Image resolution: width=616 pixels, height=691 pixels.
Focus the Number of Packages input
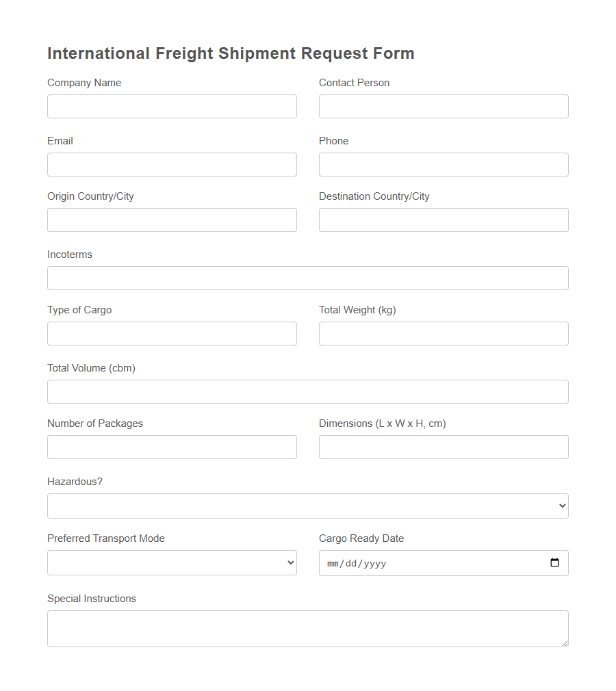pyautogui.click(x=171, y=447)
